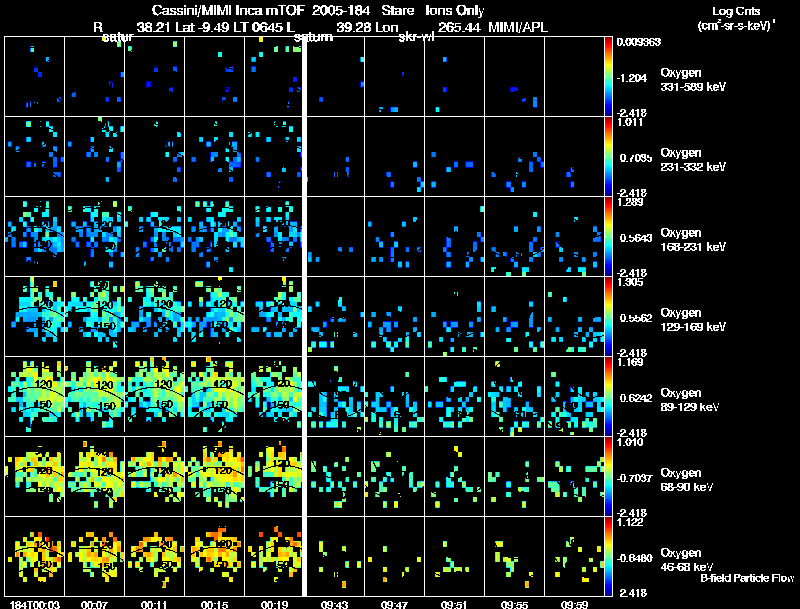Click the '-0.7037' color scale value
This screenshot has height=609, width=800.
coord(634,478)
